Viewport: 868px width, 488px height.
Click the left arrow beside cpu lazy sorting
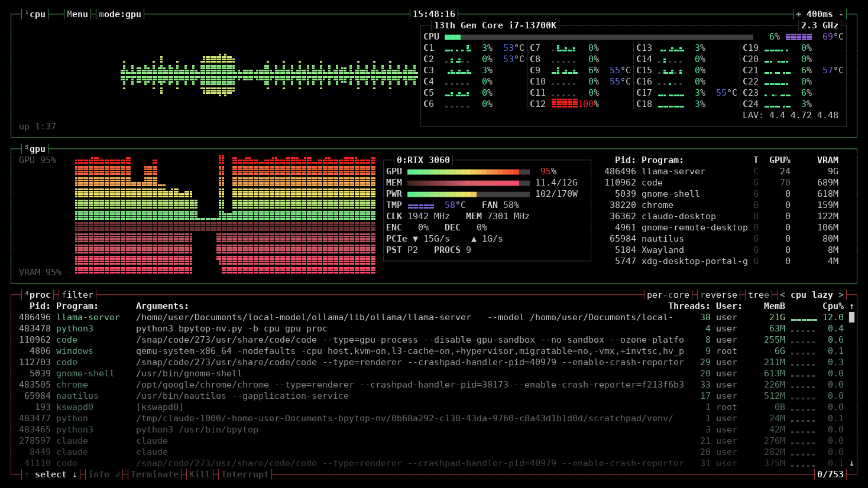tap(782, 295)
